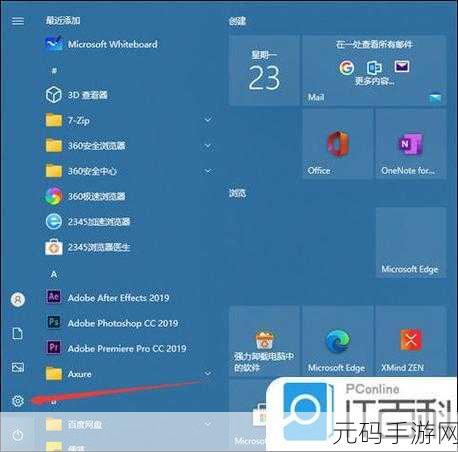This screenshot has width=458, height=452.
Task: Click the A alphabet section header
Action: (54, 275)
